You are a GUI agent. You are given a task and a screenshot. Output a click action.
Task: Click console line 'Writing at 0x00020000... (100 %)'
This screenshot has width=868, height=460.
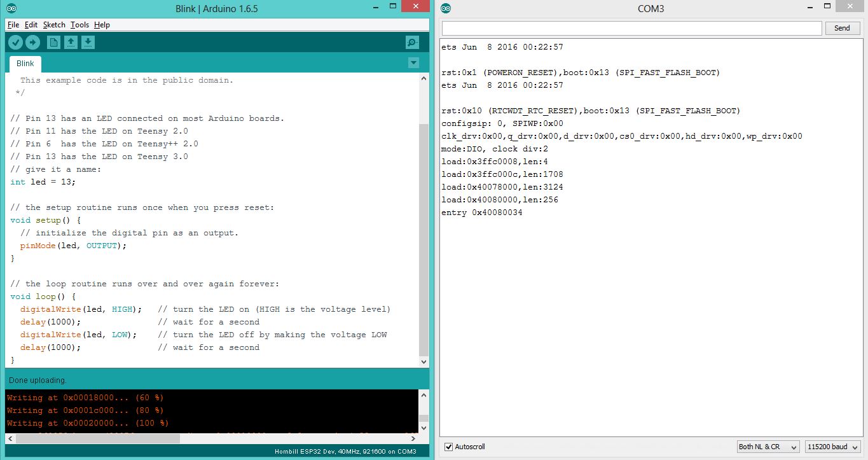coord(87,423)
